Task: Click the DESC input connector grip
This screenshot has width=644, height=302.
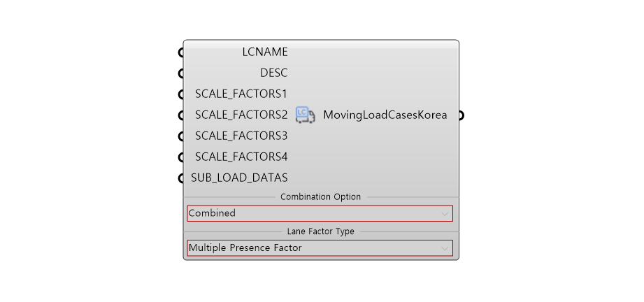Action: click(181, 73)
